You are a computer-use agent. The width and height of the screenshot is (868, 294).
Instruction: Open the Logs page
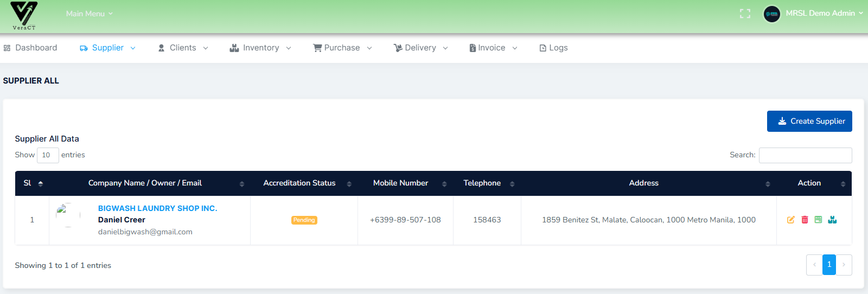[x=553, y=48]
